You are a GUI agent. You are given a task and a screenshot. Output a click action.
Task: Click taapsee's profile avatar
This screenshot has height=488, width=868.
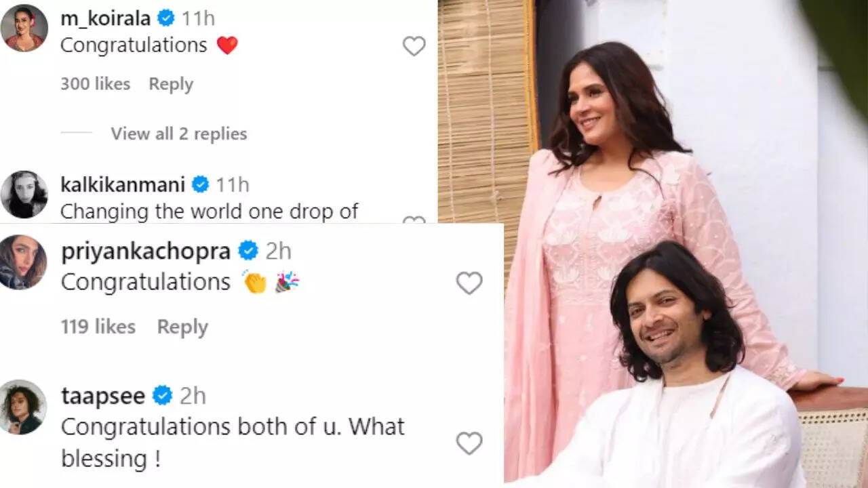pos(23,407)
